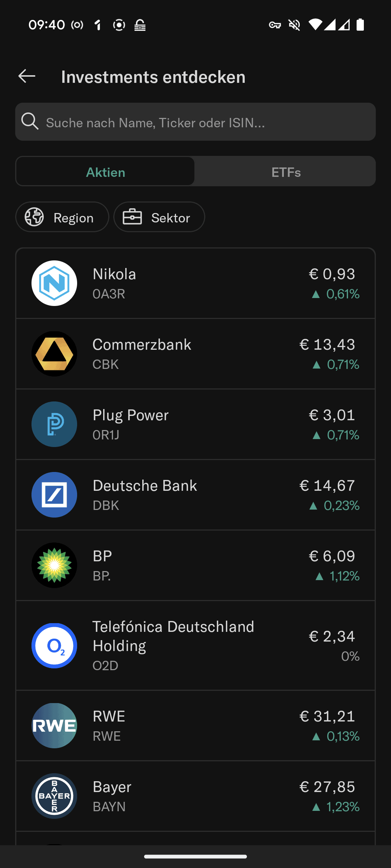
Task: Tap the Plug Power logo
Action: click(x=54, y=424)
